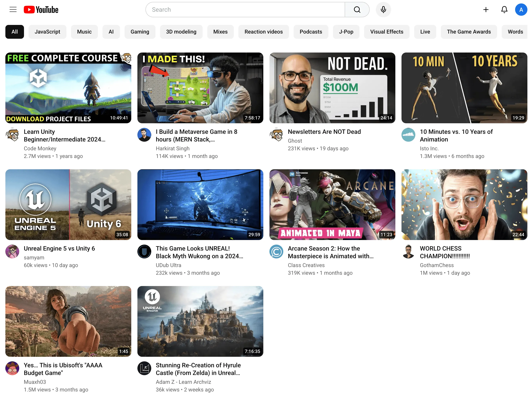
Task: Open Adam Z - Learn Archviz avatar
Action: click(x=144, y=368)
